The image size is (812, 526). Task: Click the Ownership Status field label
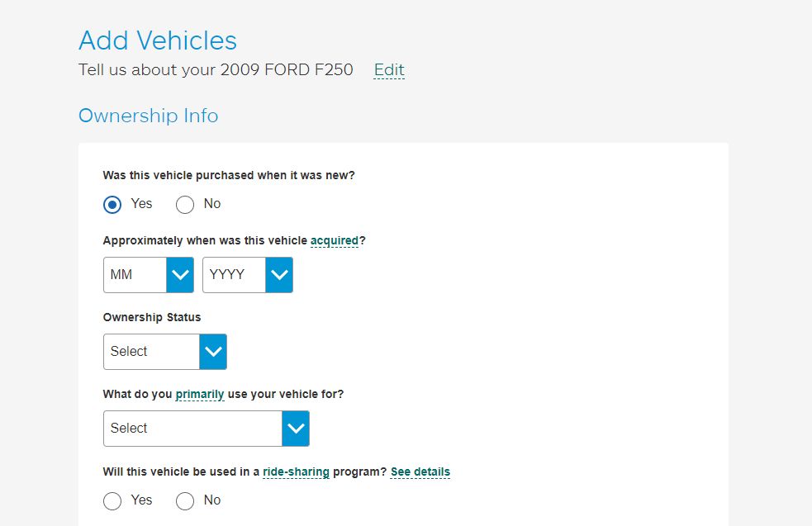point(152,317)
